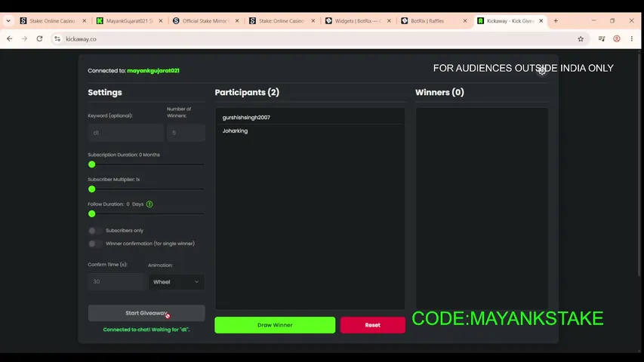Image resolution: width=644 pixels, height=362 pixels.
Task: Minimize the browser window
Action: [593, 20]
